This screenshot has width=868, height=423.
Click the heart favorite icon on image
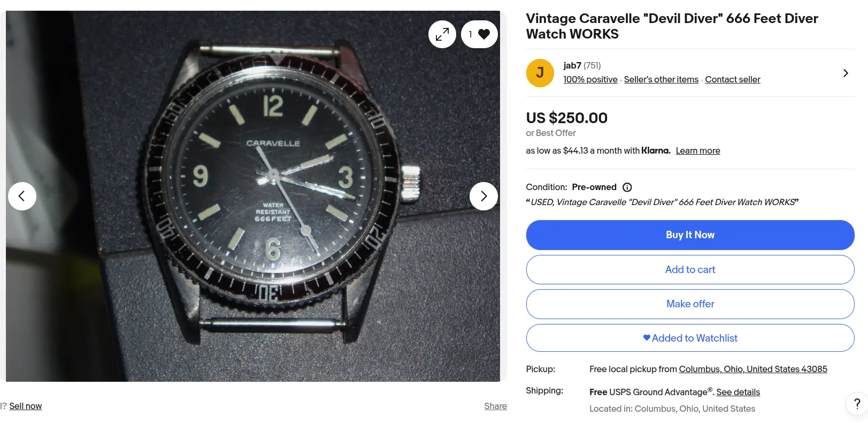pos(483,34)
